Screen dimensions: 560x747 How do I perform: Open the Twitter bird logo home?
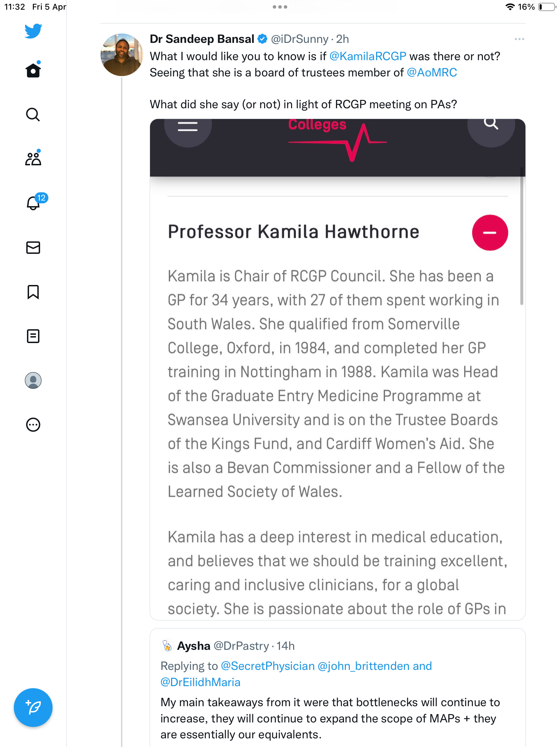33,31
